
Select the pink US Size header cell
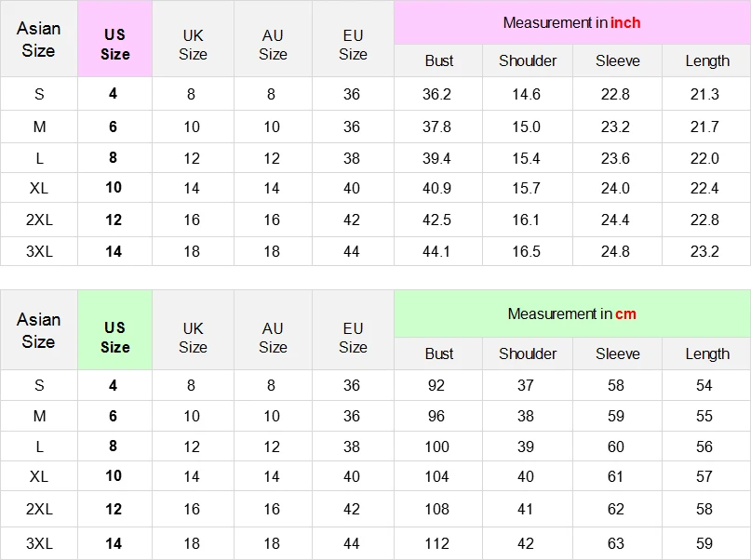114,45
